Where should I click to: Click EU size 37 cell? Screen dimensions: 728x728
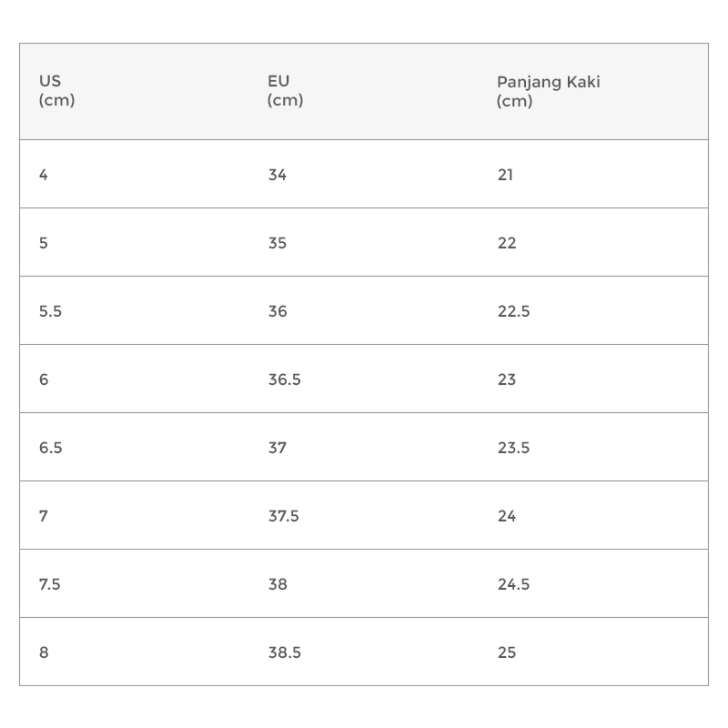[278, 448]
